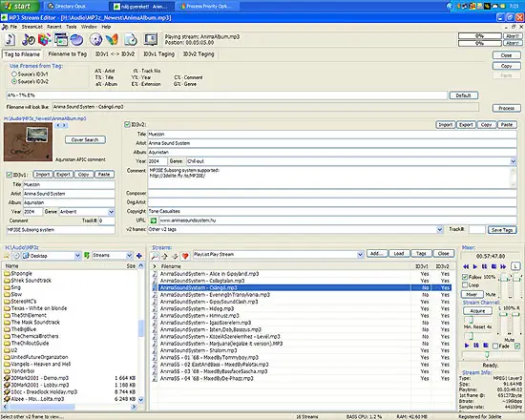
Task: Click the notes with clock toolbar icon
Action: [x=28, y=40]
